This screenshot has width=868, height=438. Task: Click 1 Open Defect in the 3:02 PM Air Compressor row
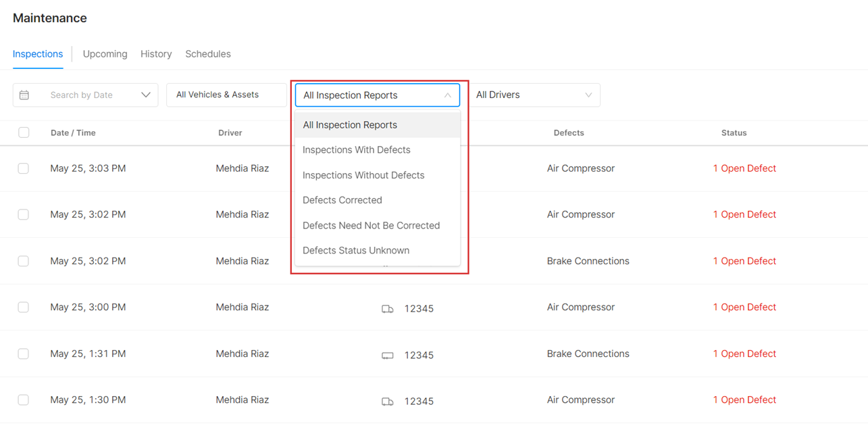tap(744, 214)
